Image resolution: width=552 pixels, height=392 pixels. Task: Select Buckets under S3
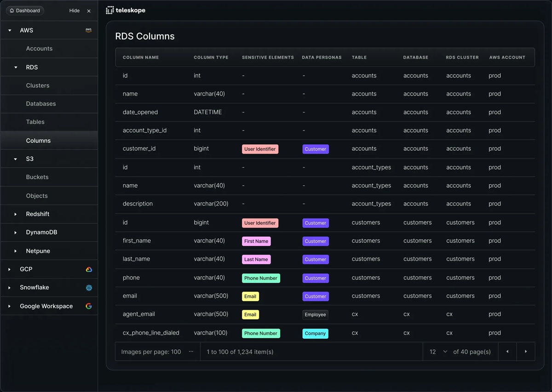click(x=37, y=177)
